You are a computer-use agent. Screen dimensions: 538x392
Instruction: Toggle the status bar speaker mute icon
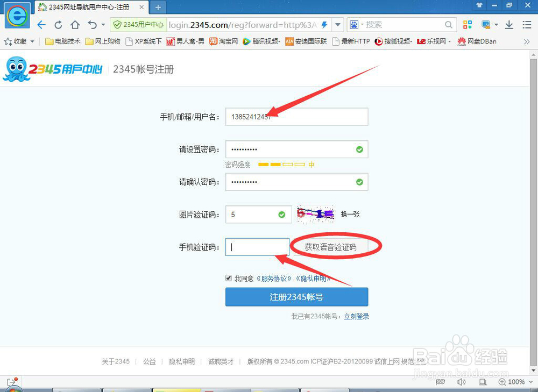click(462, 382)
